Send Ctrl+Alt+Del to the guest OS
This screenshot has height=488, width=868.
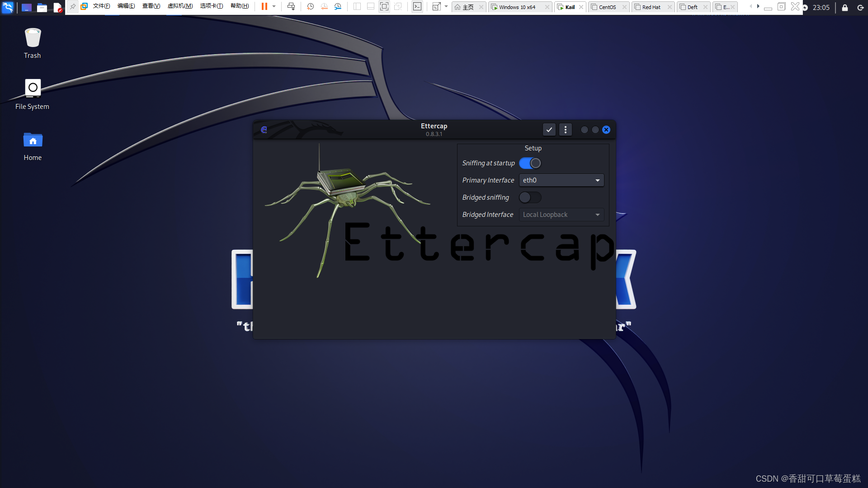(292, 6)
